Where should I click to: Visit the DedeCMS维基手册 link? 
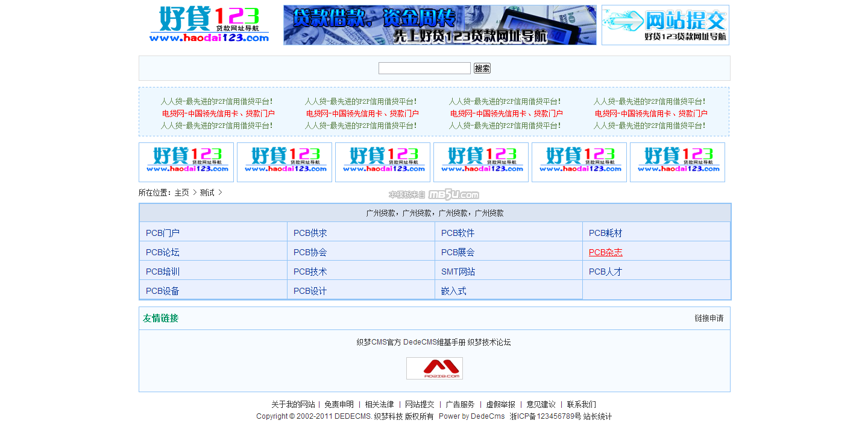pyautogui.click(x=434, y=342)
